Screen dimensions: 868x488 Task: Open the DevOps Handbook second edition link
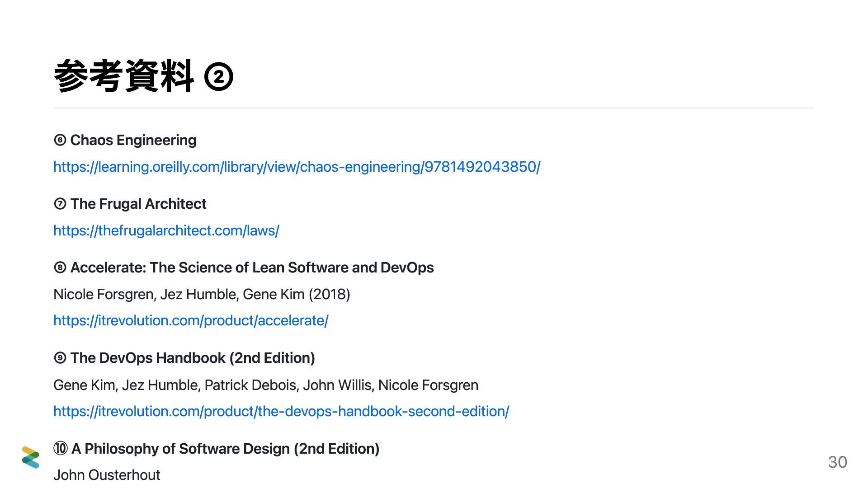[281, 411]
